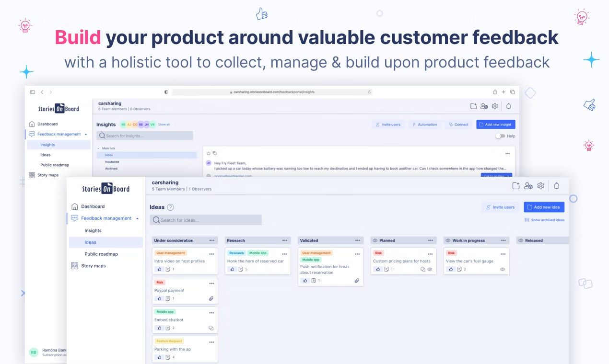This screenshot has width=609, height=364.
Task: Open the attachment on Paypal payment card
Action: (211, 299)
